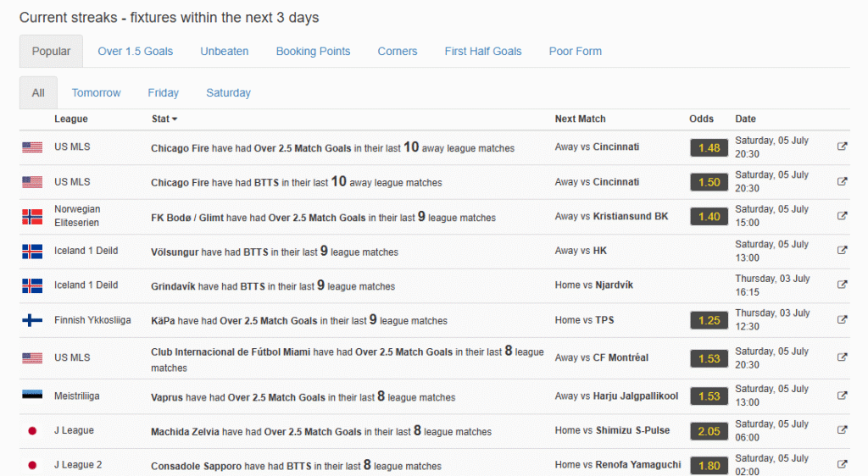This screenshot has width=868, height=476.
Task: Click US flag in Chicago Fire BTTS row
Action: pos(32,182)
